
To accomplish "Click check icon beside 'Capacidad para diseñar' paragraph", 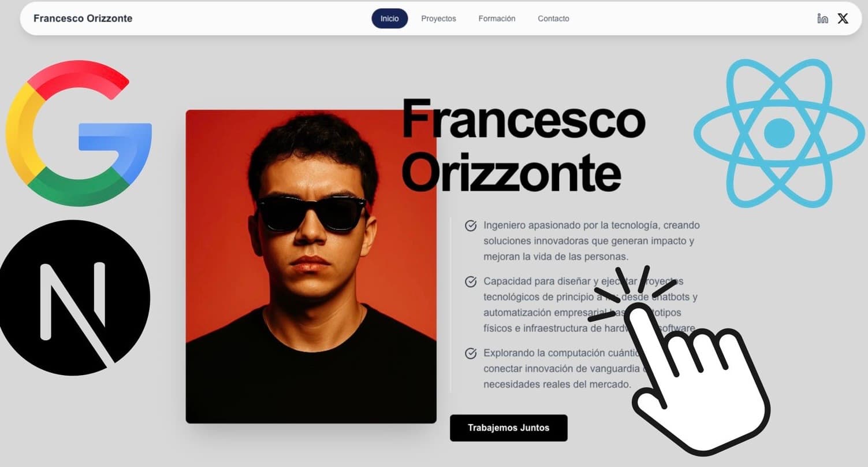I will [x=471, y=281].
